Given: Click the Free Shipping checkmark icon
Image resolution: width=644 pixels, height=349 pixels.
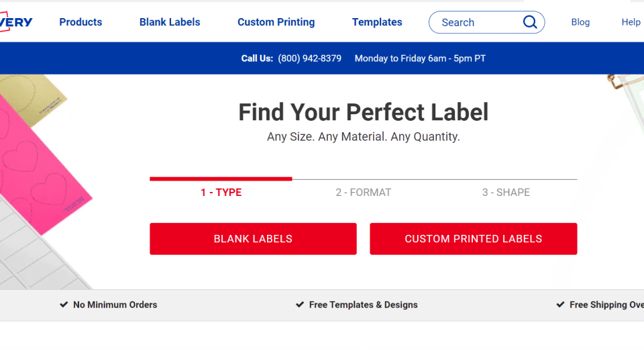Looking at the screenshot, I should click(x=560, y=305).
